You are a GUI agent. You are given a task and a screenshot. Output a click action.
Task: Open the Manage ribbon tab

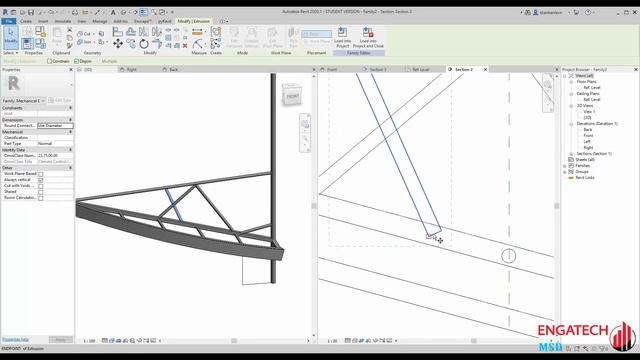[x=100, y=21]
